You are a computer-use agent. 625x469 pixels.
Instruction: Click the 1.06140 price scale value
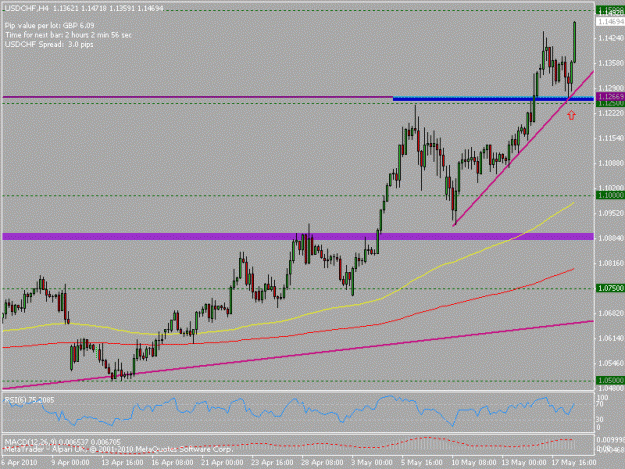tap(610, 338)
